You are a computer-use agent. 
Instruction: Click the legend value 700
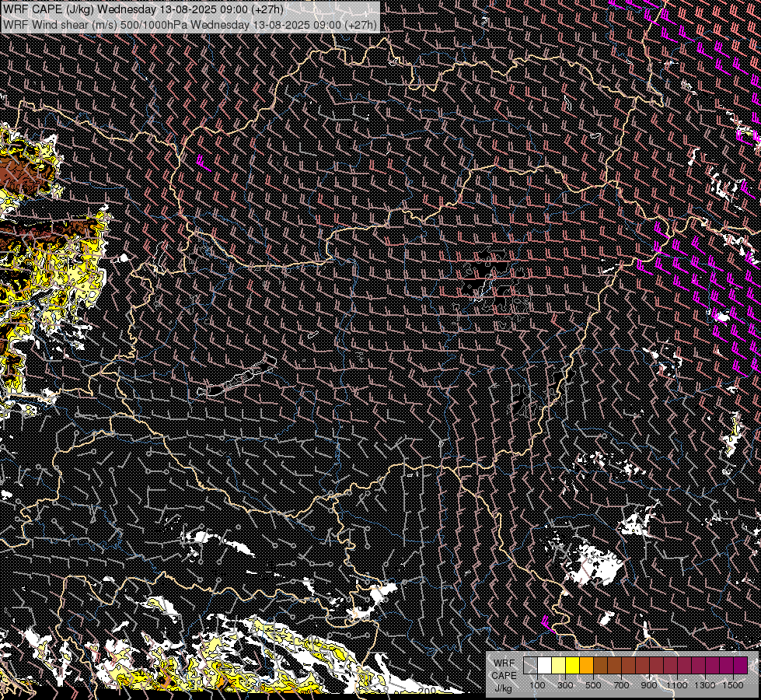(x=621, y=685)
